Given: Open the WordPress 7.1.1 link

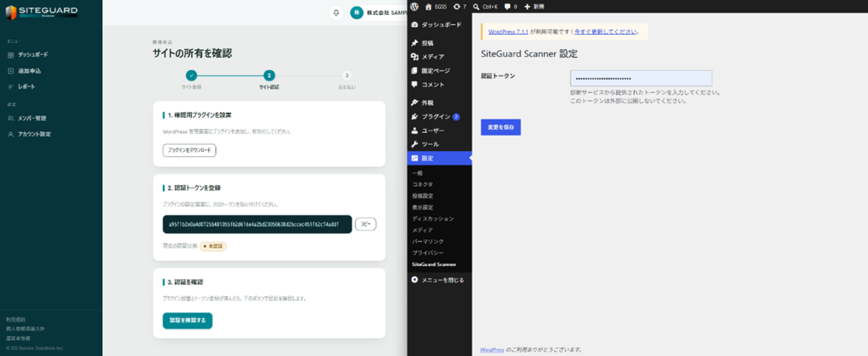Looking at the screenshot, I should coord(508,32).
